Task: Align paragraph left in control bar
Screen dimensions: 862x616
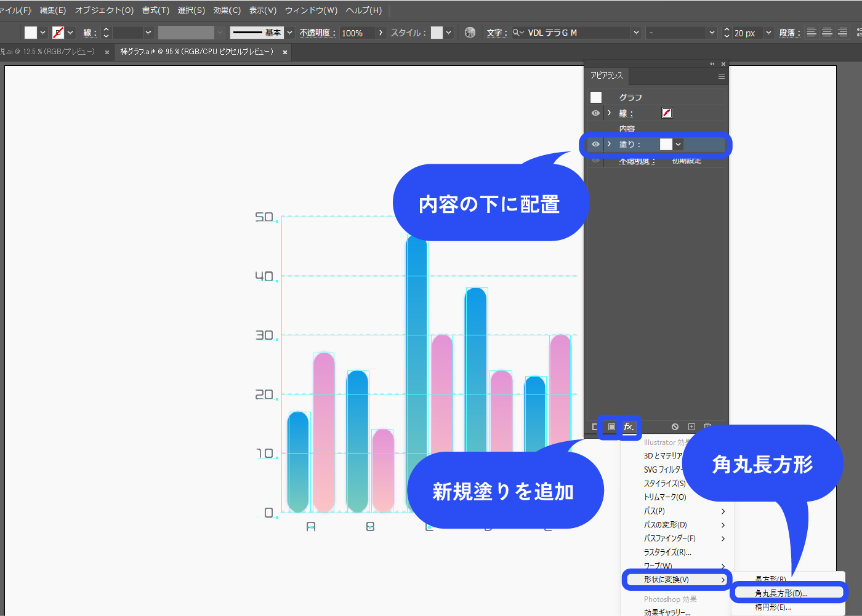Action: tap(812, 33)
